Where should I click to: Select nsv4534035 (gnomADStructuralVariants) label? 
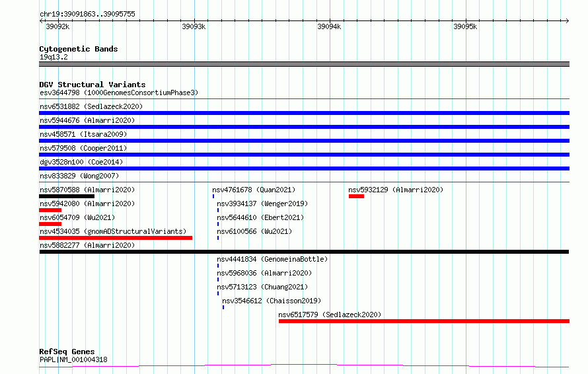point(113,231)
